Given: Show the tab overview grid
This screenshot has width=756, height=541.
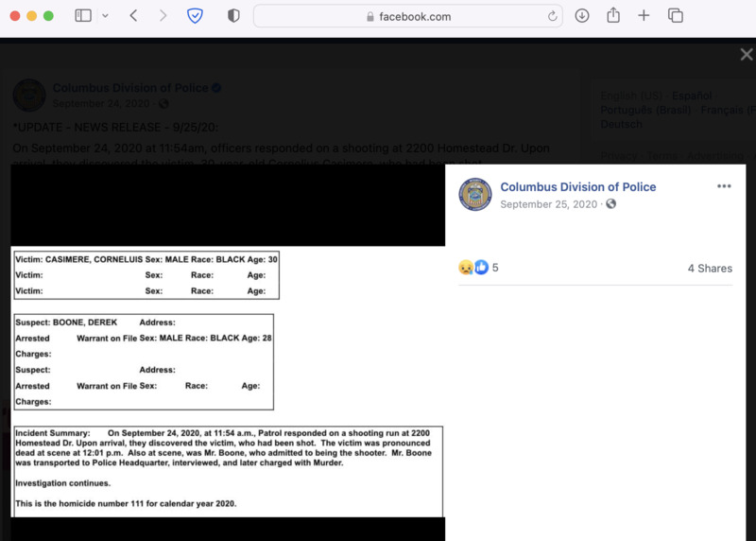Looking at the screenshot, I should click(675, 16).
